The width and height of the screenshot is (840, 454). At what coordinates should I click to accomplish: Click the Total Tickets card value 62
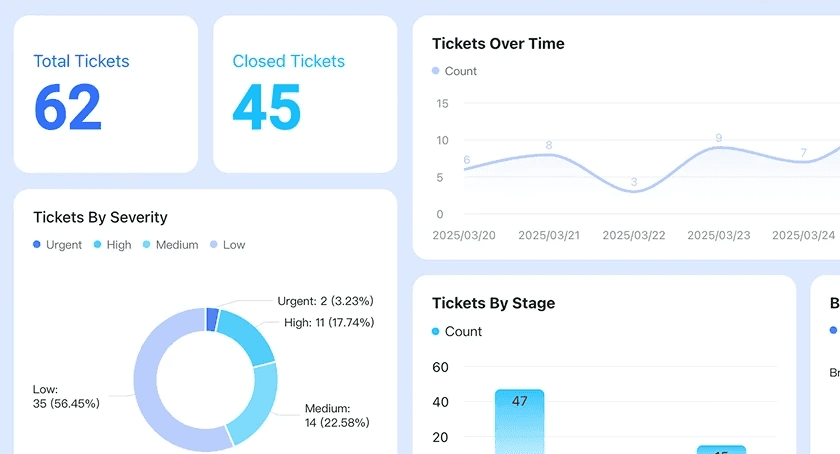click(x=68, y=107)
